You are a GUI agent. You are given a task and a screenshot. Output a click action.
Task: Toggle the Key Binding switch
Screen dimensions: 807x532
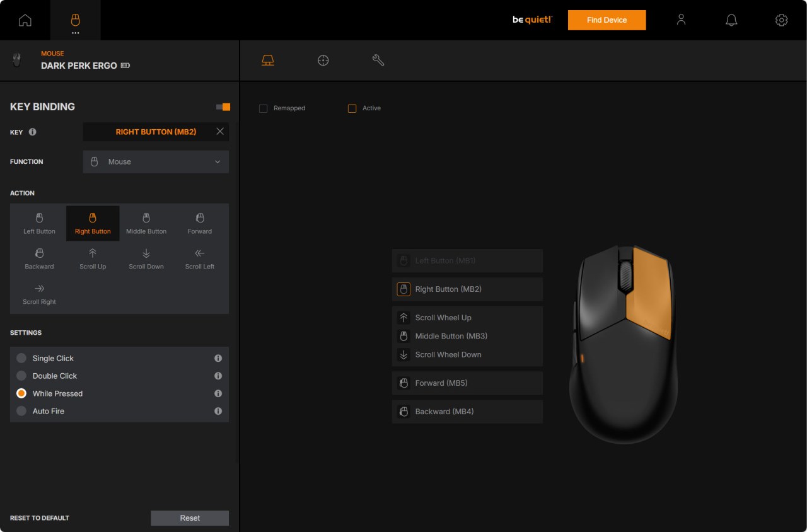[223, 107]
